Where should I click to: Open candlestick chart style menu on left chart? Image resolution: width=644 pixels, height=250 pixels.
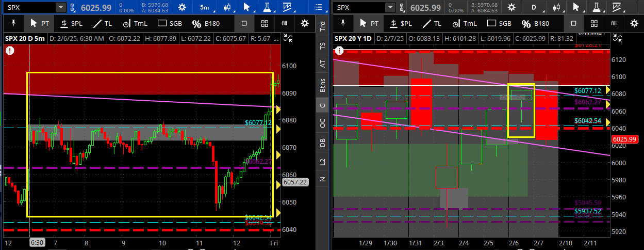[226, 8]
